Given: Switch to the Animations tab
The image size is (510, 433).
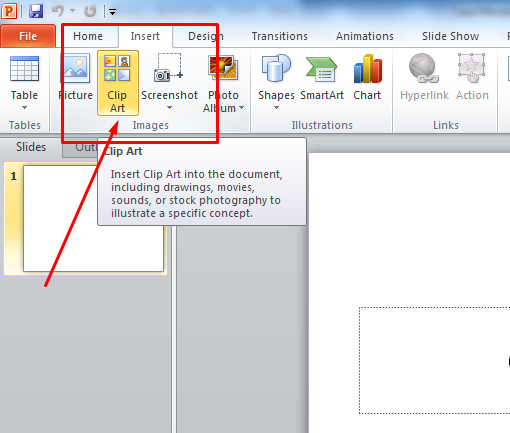Looking at the screenshot, I should pyautogui.click(x=365, y=36).
